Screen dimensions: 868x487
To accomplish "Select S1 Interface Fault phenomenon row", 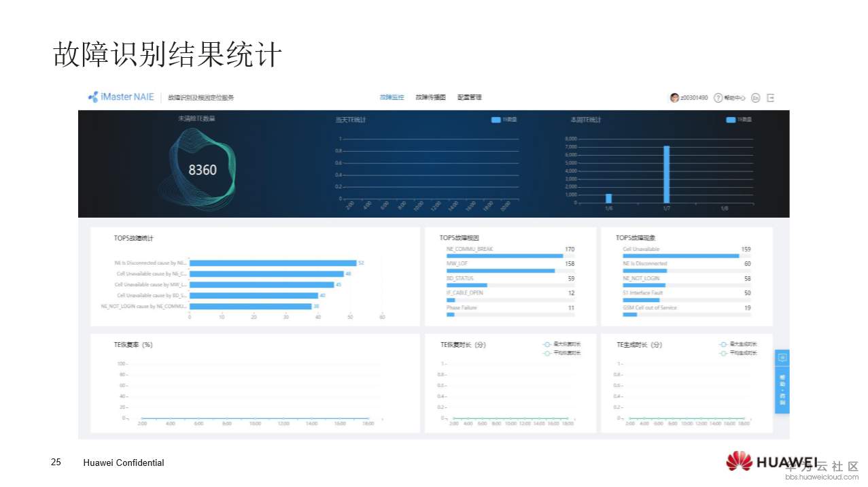I will point(687,296).
